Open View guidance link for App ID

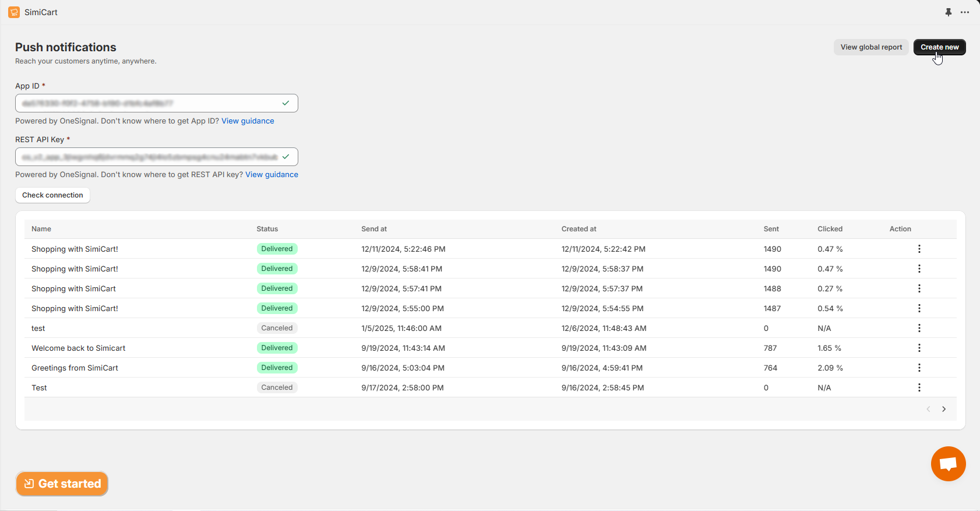248,121
